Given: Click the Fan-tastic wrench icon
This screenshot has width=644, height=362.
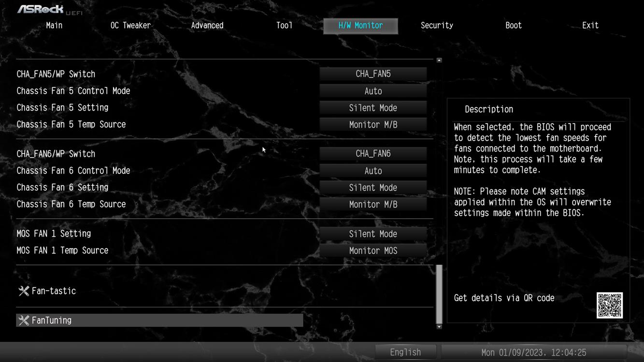Looking at the screenshot, I should pyautogui.click(x=24, y=291).
